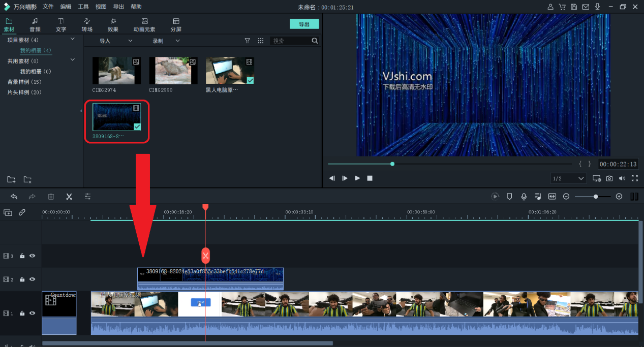Expand the 导入 import dropdown

tap(115, 41)
